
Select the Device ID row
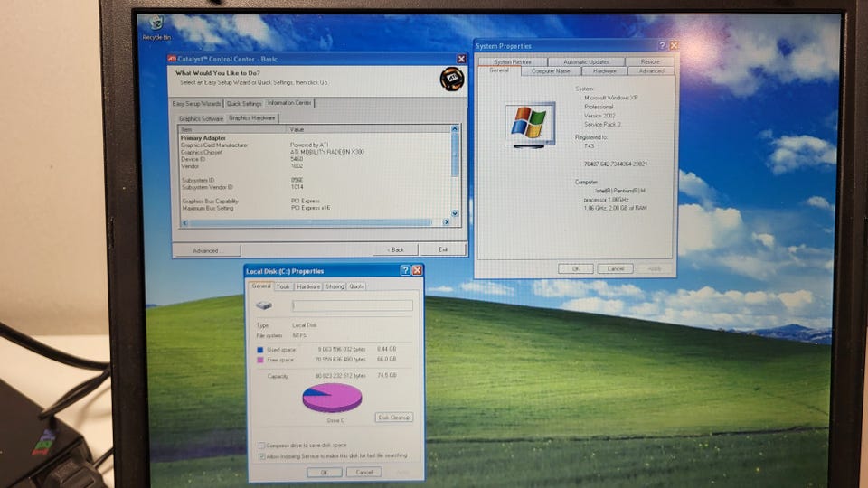(315, 159)
